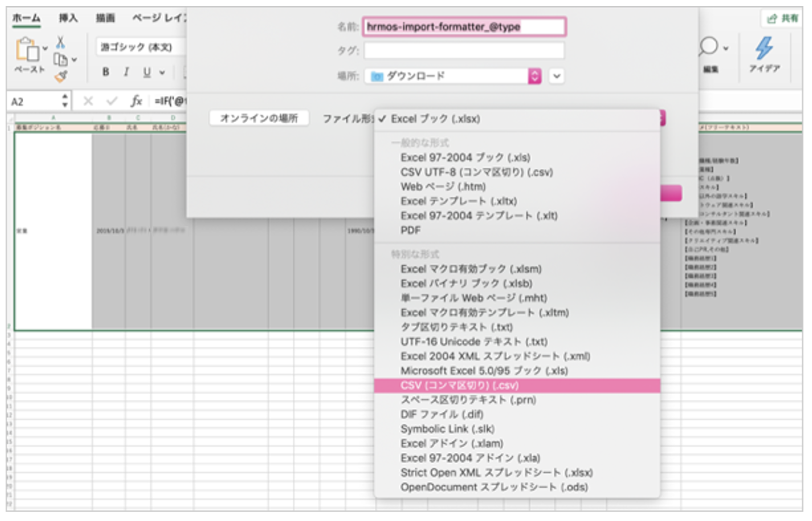Select Excel ブック (.xlsx) format
Screen dimensions: 812x521
(x=517, y=119)
